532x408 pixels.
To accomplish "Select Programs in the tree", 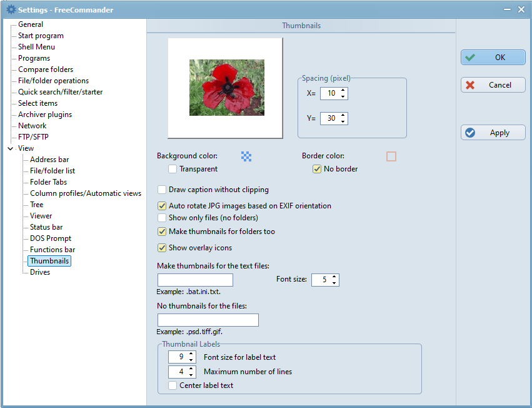I will (x=34, y=58).
